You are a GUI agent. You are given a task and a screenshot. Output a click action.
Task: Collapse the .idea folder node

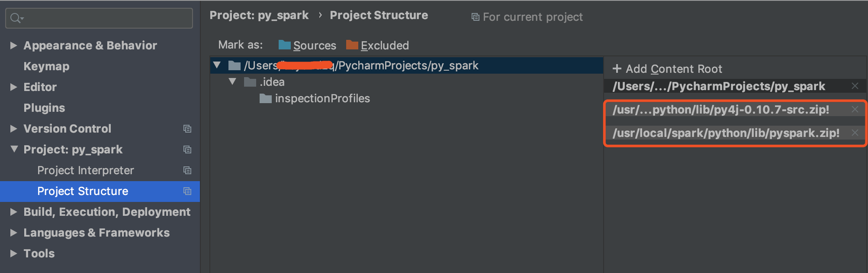(x=232, y=81)
